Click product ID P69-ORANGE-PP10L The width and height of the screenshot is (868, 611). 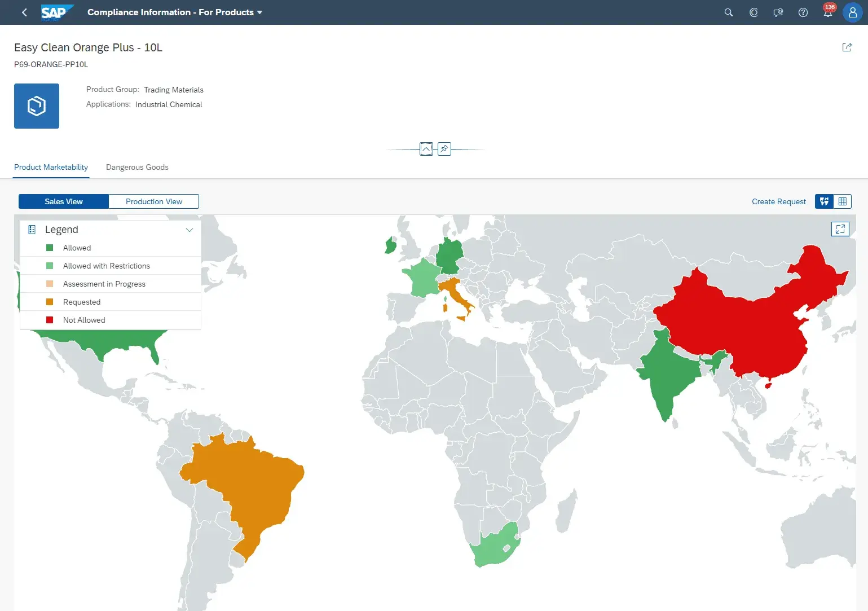click(x=51, y=64)
